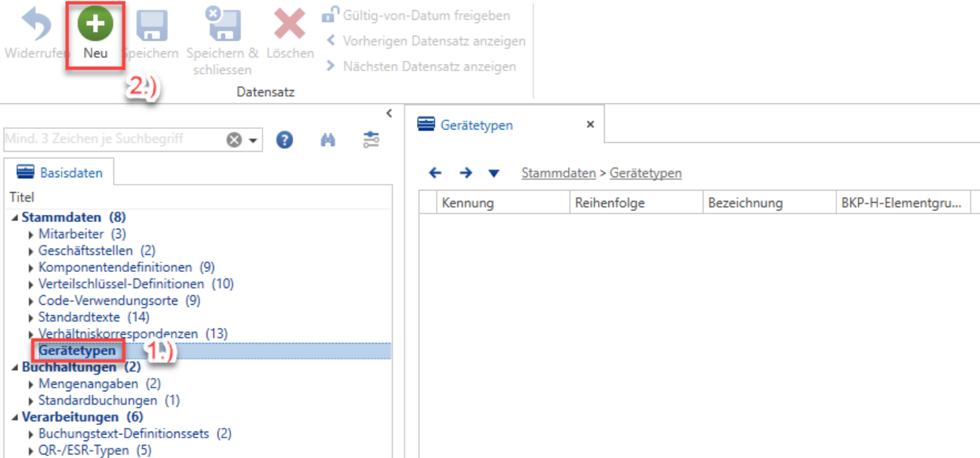Click Gültig-von-Datum freigeben
Image resolution: width=980 pixels, height=458 pixels.
point(416,15)
